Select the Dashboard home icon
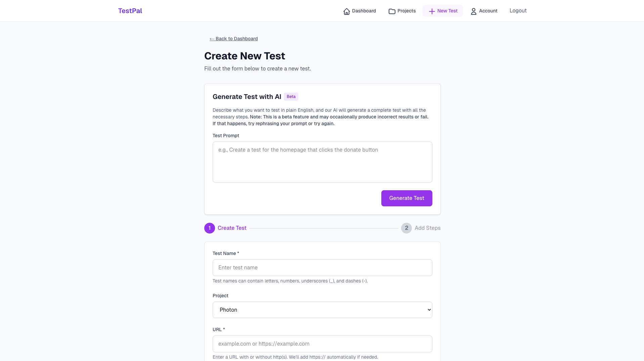Screen dimensions: 644x361 point(347,11)
